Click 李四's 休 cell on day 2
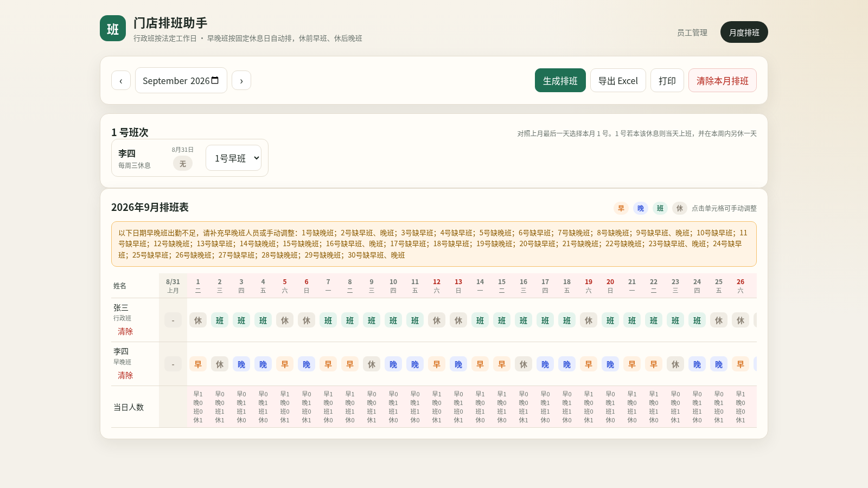Image resolution: width=868 pixels, height=488 pixels. coord(220,364)
